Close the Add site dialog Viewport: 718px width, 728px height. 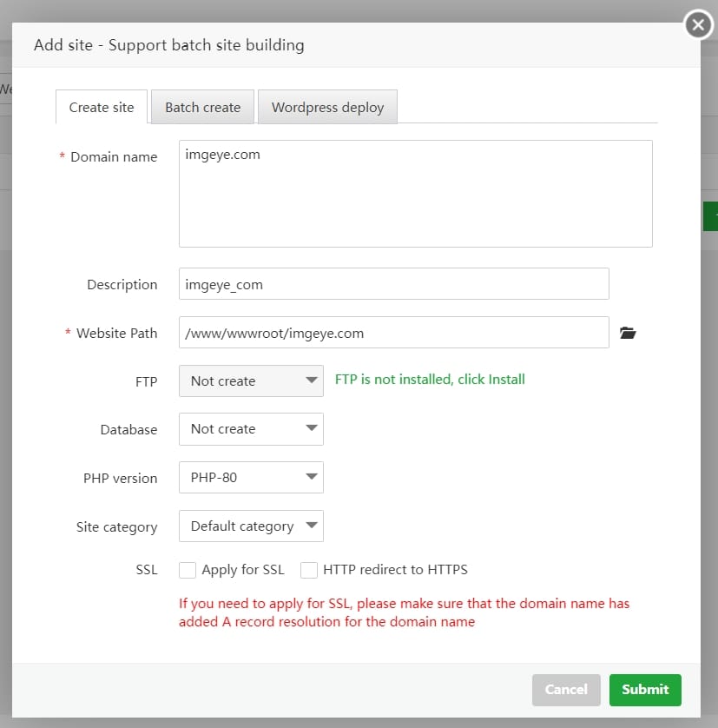click(698, 24)
